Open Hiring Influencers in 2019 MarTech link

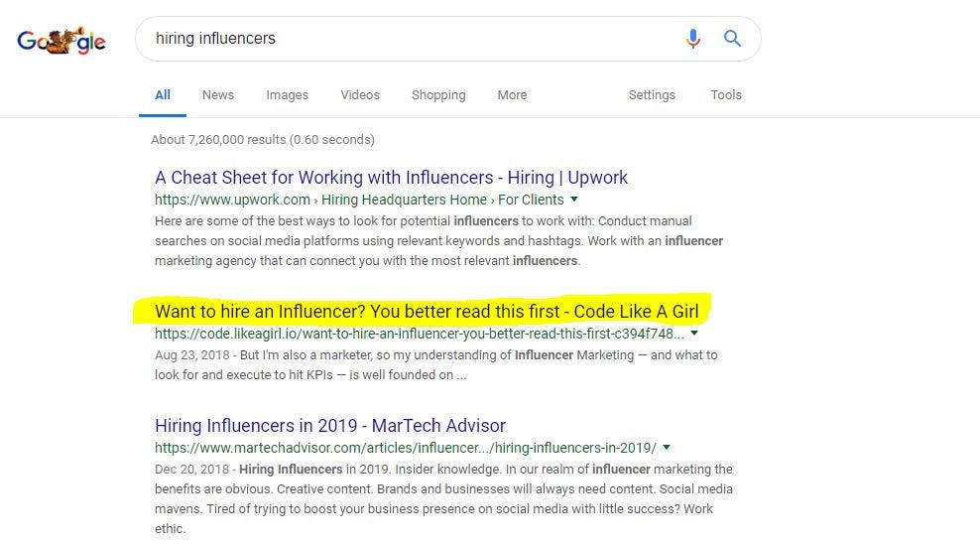click(x=330, y=426)
